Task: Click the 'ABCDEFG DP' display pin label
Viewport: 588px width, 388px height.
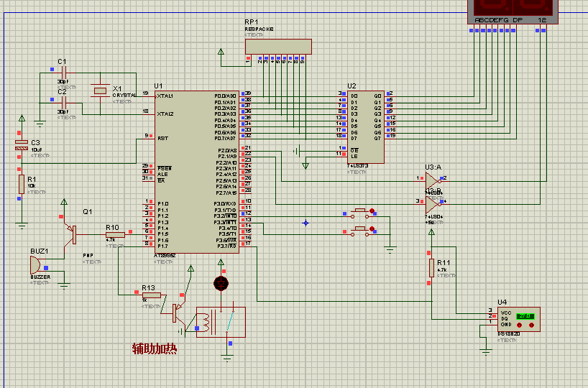Action: 499,20
